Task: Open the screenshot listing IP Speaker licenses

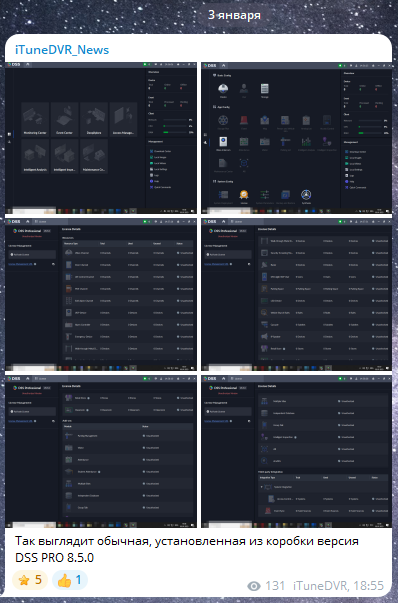Action: tap(296, 295)
